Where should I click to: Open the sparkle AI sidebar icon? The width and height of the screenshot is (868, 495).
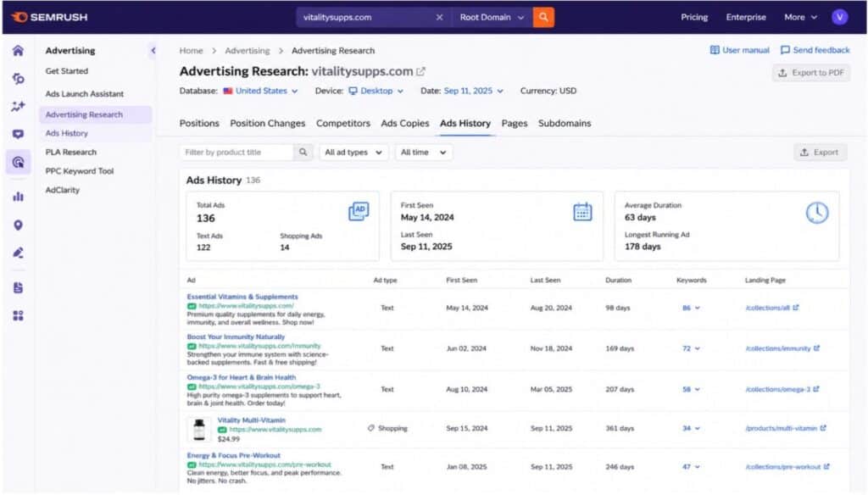pos(19,106)
